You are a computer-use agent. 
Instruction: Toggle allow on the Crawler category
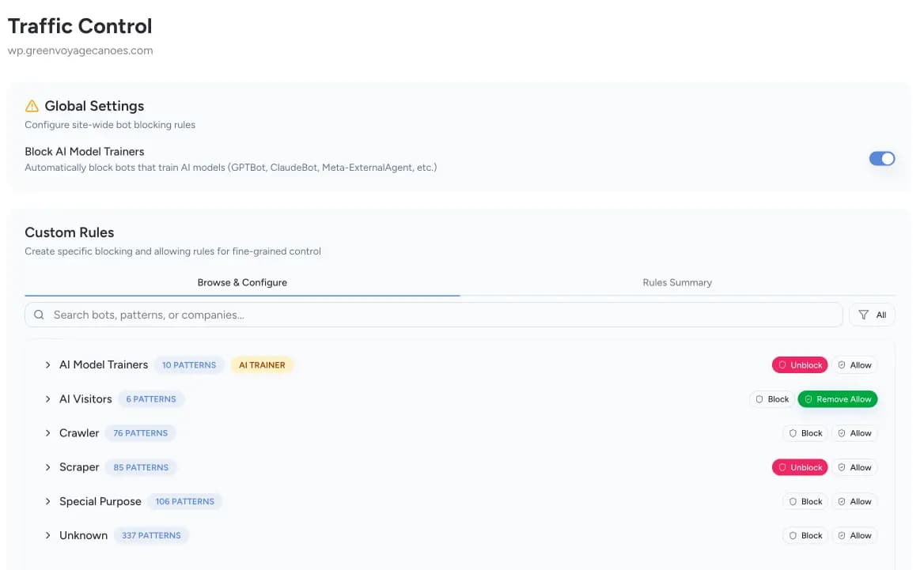pyautogui.click(x=854, y=432)
